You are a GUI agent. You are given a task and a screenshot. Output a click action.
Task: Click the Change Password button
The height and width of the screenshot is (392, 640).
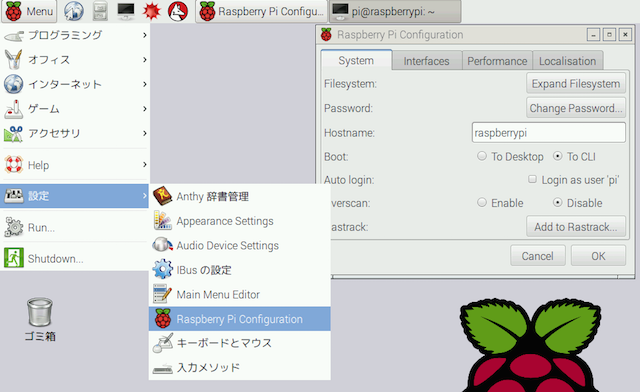[x=576, y=108]
